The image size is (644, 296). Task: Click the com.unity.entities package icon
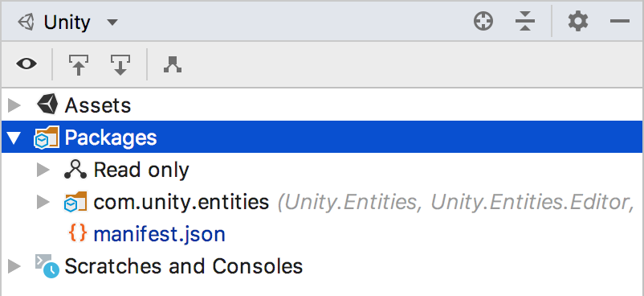tap(75, 202)
